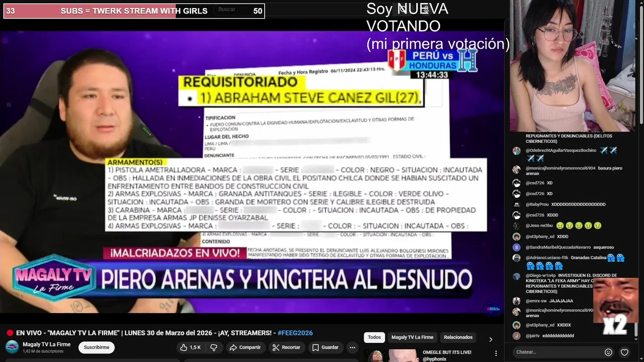Viewport: 644px width, 362px height.
Task: Select the Magaly TV La Firme filter chip
Action: point(412,337)
